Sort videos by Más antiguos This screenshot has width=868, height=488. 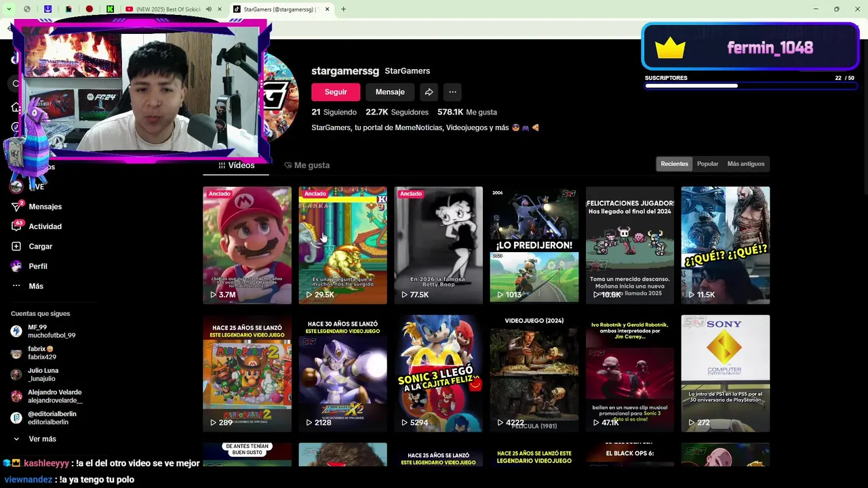pyautogui.click(x=746, y=164)
